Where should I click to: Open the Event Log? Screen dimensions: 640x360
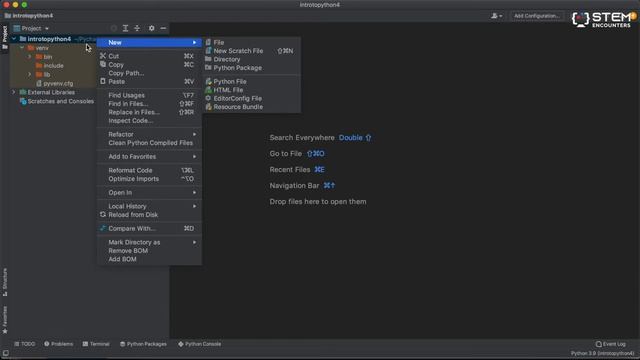[611, 344]
